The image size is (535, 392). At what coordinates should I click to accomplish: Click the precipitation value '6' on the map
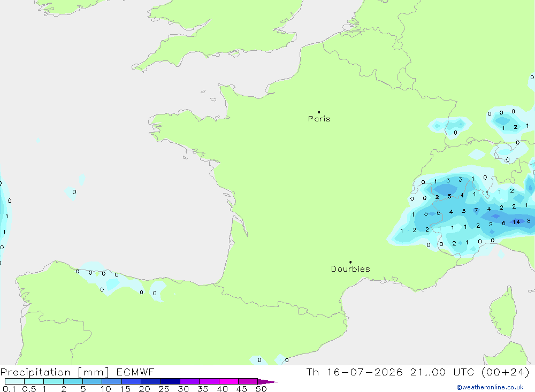(x=503, y=223)
